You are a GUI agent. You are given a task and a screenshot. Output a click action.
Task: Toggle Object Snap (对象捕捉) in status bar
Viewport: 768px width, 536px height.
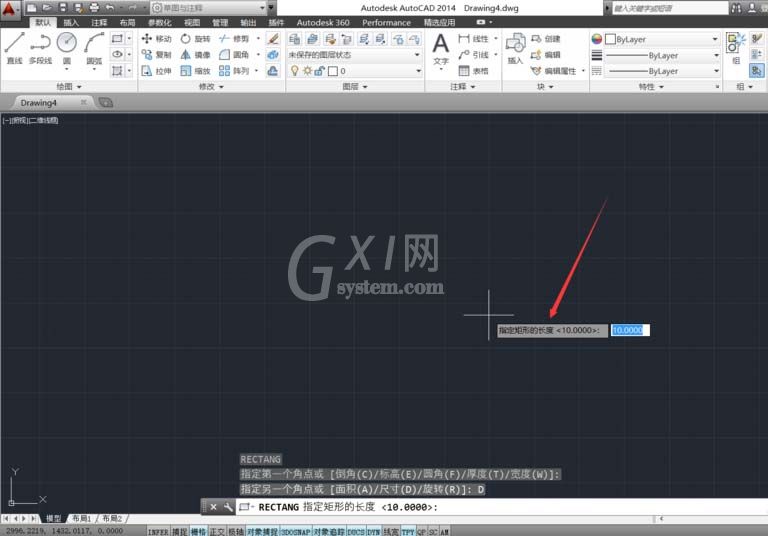point(263,532)
